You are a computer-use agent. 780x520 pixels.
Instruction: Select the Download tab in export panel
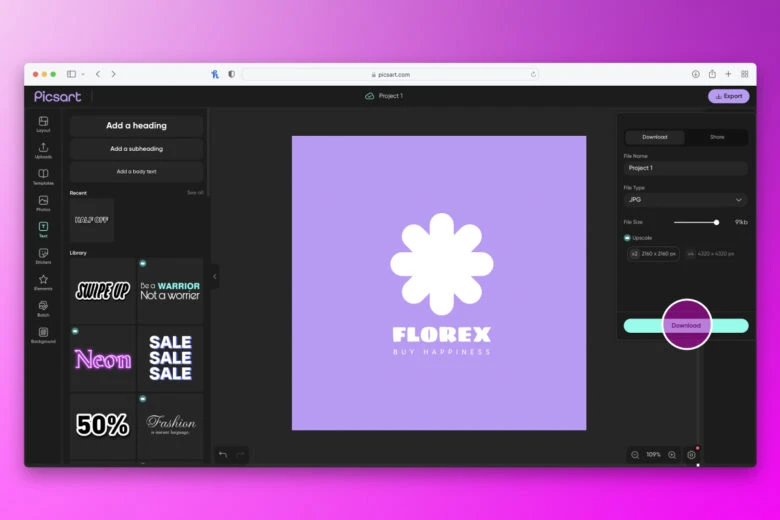coord(655,137)
